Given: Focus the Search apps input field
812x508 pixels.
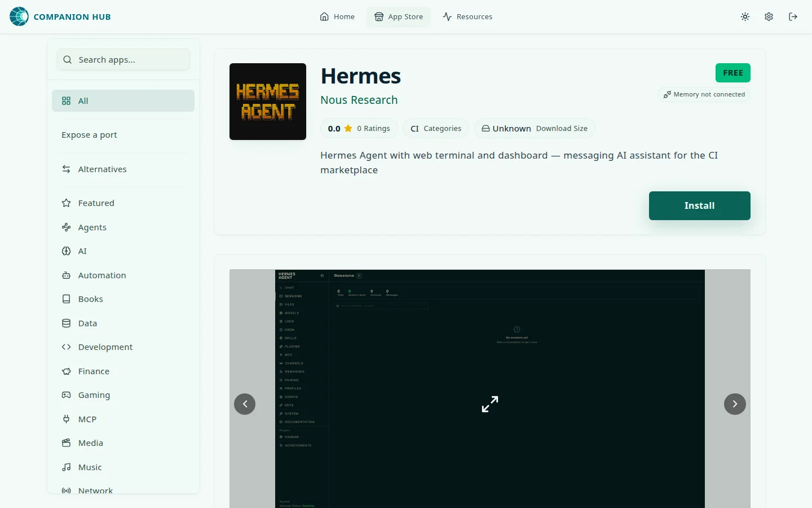Looking at the screenshot, I should click(123, 59).
